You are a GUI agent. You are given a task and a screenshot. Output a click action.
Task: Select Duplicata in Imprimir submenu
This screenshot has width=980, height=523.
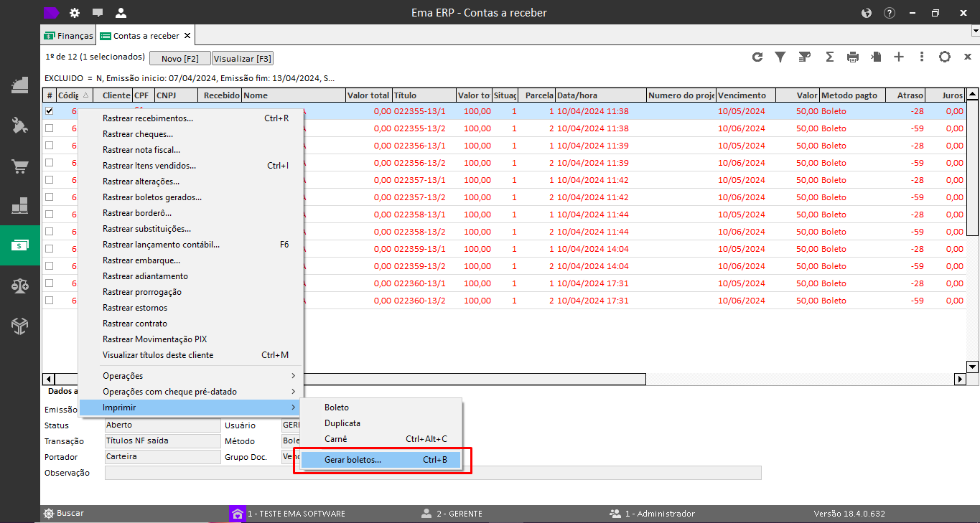point(381,423)
